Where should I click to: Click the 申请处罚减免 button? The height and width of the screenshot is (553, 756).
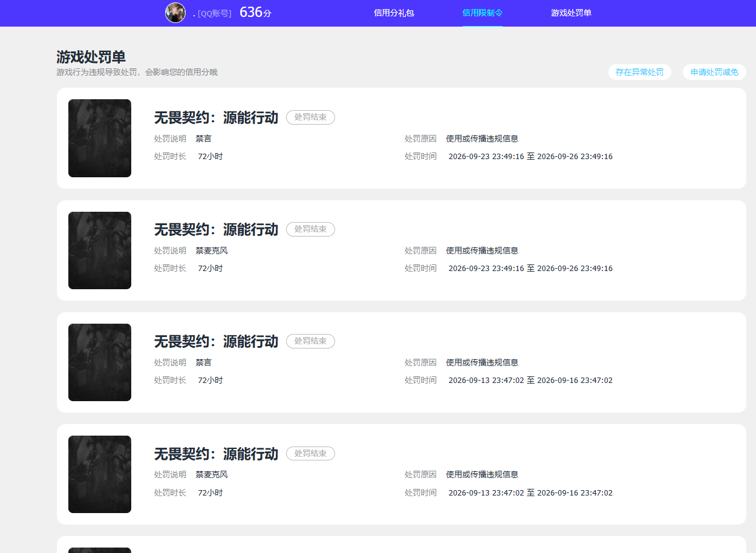714,72
